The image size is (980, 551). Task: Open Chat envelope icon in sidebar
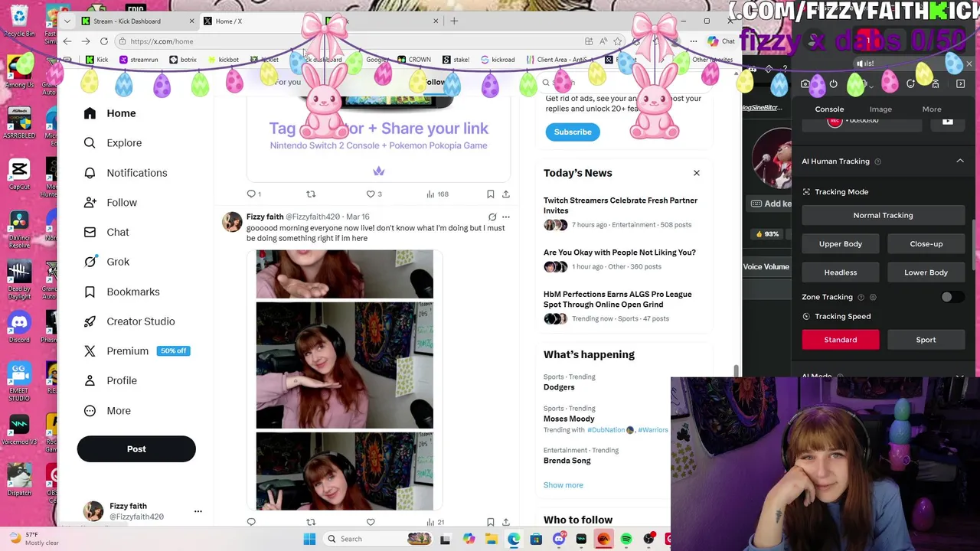point(90,232)
